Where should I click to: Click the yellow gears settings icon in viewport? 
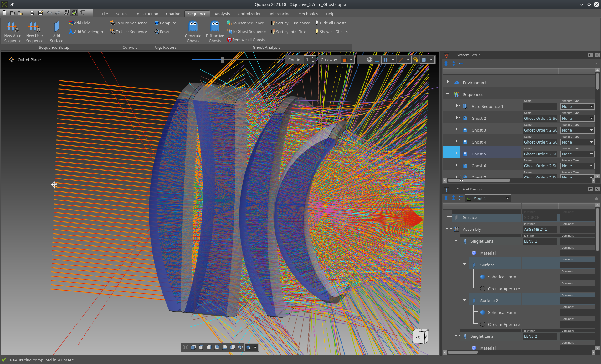click(x=416, y=60)
